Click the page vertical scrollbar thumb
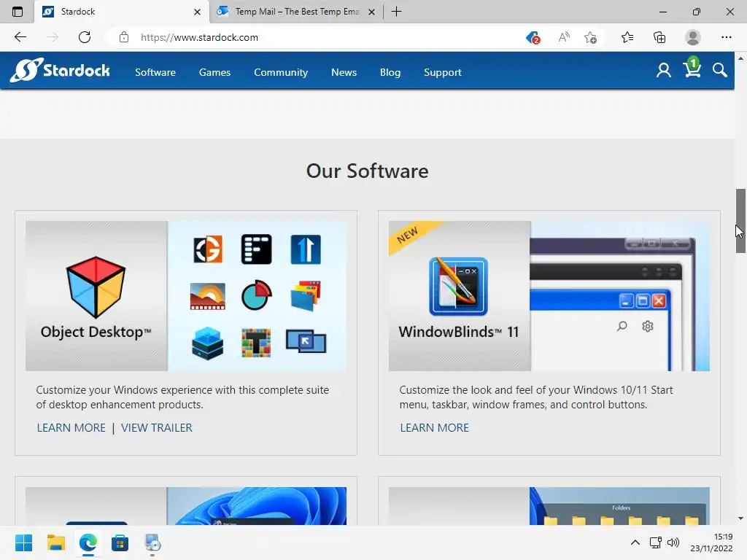This screenshot has height=560, width=747. pyautogui.click(x=740, y=221)
